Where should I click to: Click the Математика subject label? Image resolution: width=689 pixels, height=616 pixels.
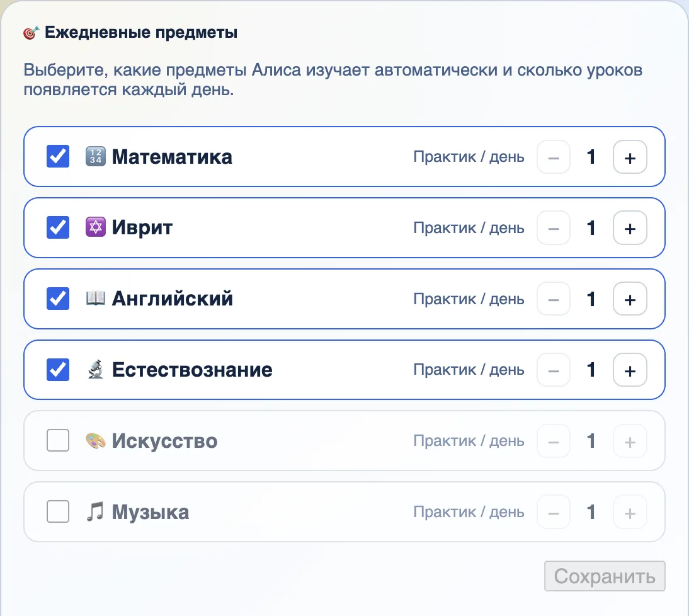(172, 157)
